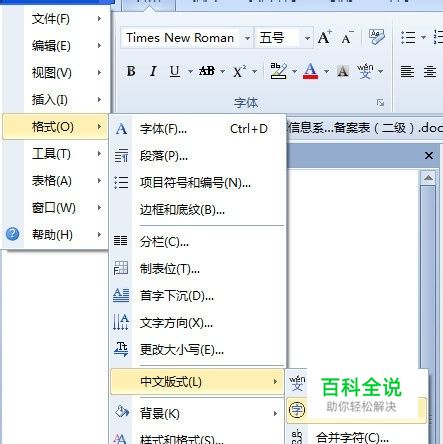
Task: Click the font A icon beside 字体(F)
Action: click(121, 129)
